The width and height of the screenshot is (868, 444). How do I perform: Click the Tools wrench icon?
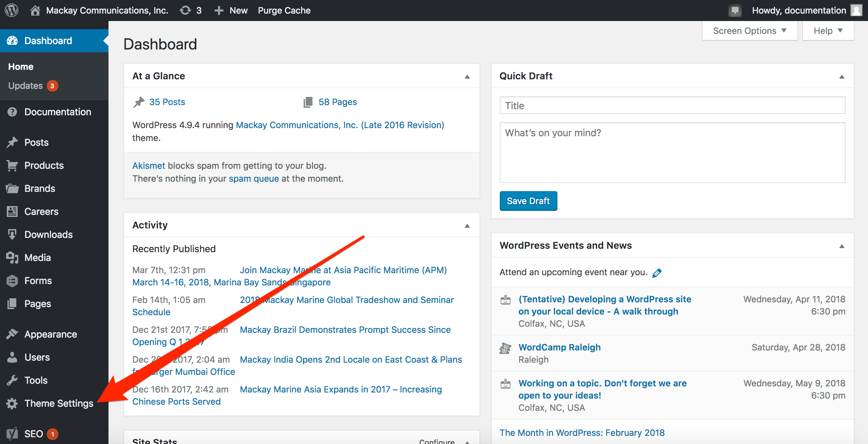[12, 380]
